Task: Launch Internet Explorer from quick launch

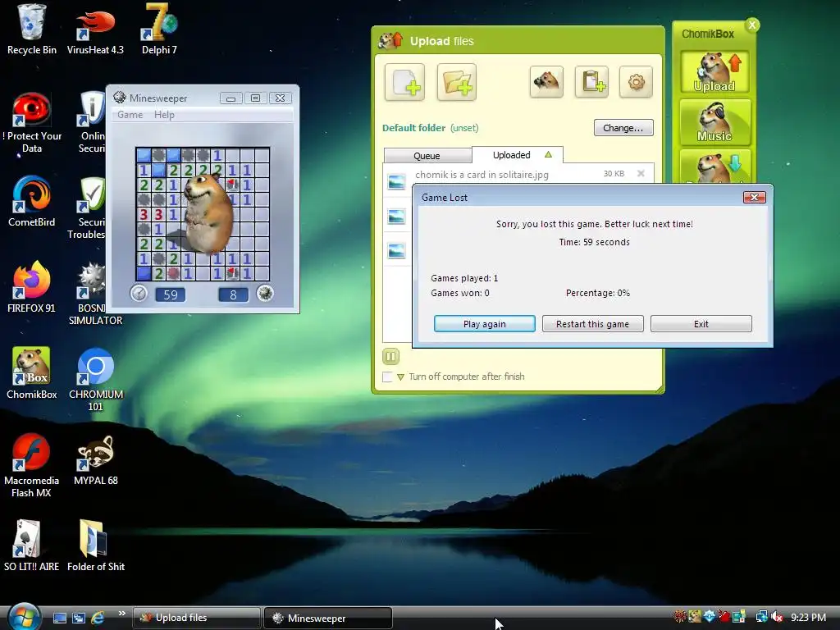Action: (98, 618)
